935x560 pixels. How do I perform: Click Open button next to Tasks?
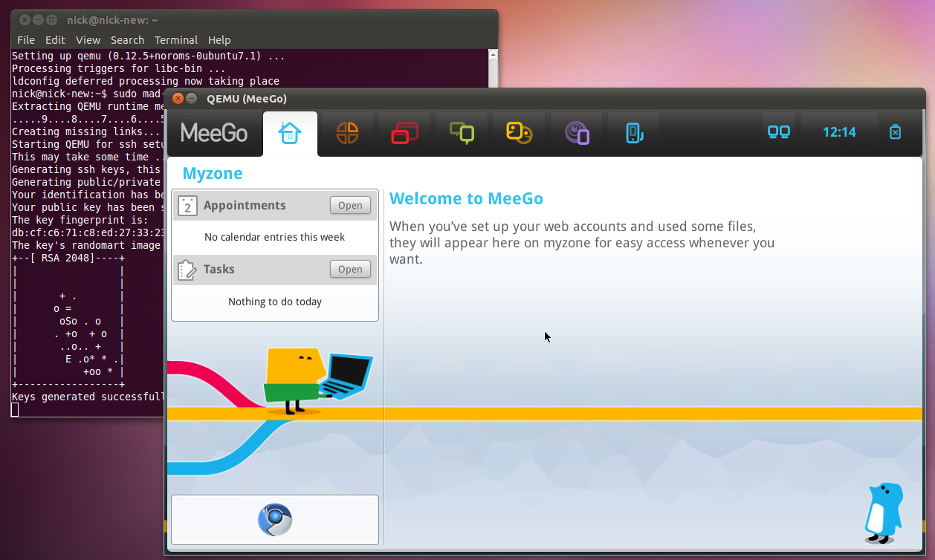(350, 270)
